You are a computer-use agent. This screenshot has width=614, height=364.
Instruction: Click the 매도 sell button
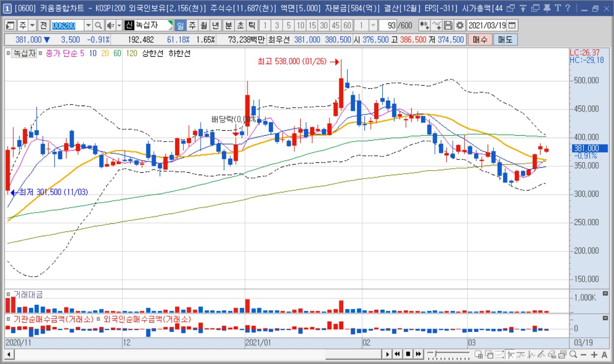505,39
